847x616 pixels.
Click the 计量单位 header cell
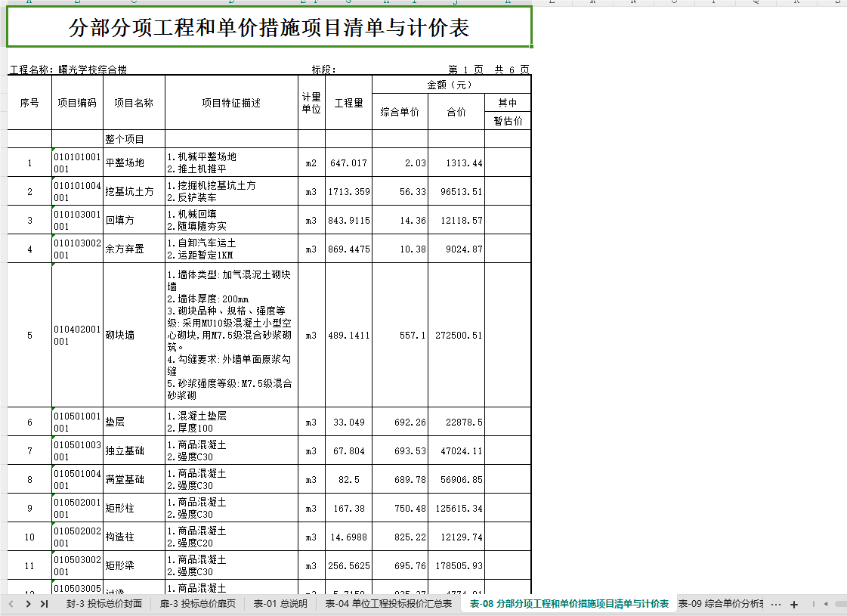point(311,103)
